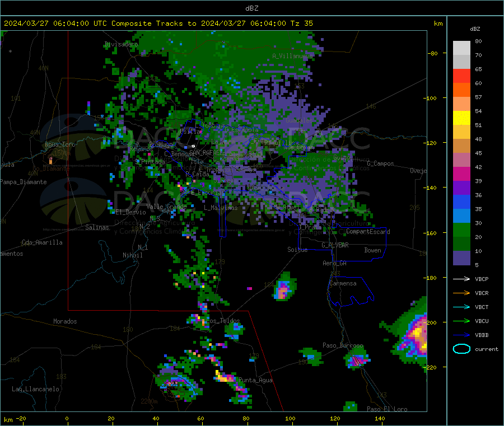Click the 'CompantEscard' map label
The width and height of the screenshot is (504, 426).
coord(368,232)
